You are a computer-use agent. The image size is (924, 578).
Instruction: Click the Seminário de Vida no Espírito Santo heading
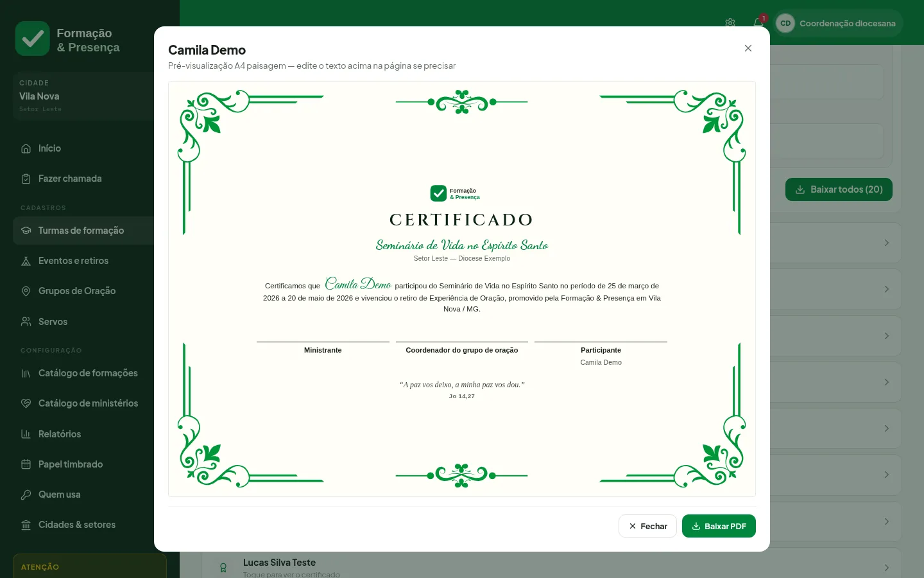(x=462, y=245)
